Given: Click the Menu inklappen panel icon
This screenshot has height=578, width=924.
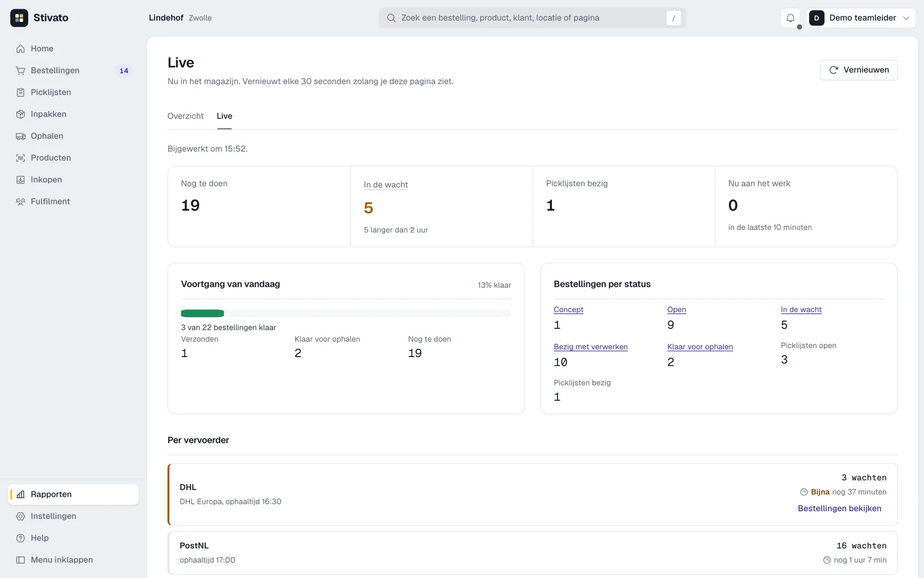Looking at the screenshot, I should 21,560.
